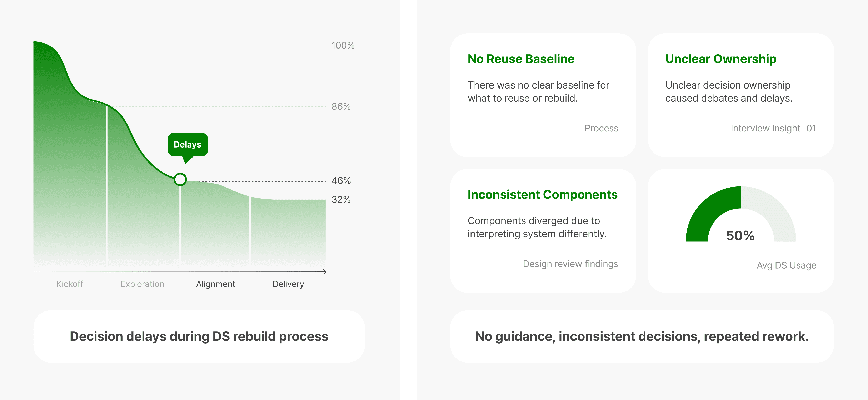Click the Interview Insight 01 tag
Screen dimensions: 868x400
coord(773,128)
